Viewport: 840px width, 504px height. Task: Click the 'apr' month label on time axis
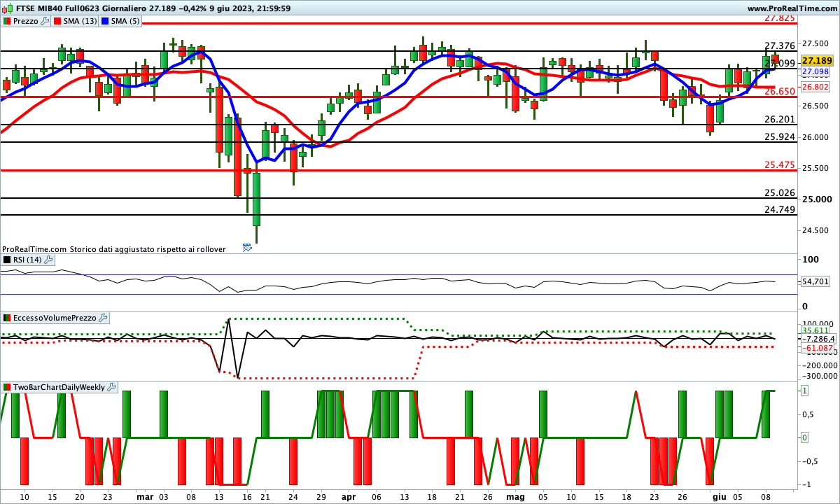(349, 496)
